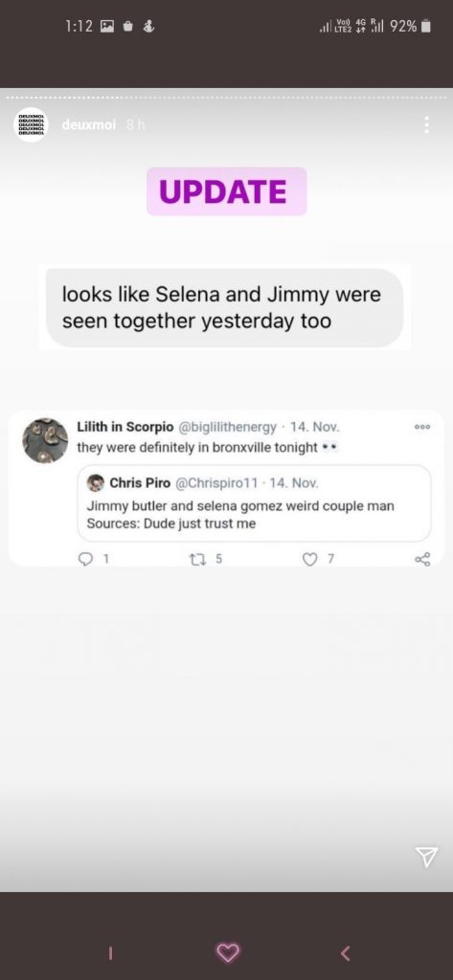The width and height of the screenshot is (453, 980).
Task: Tap the gallery notification icon in status bar
Action: pos(107,26)
